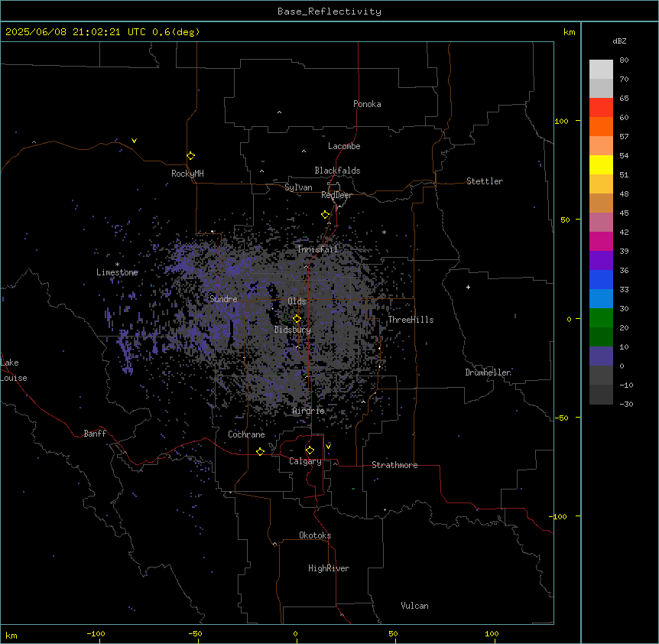Click the km unit label at top right
The height and width of the screenshot is (644, 659).
pos(569,32)
